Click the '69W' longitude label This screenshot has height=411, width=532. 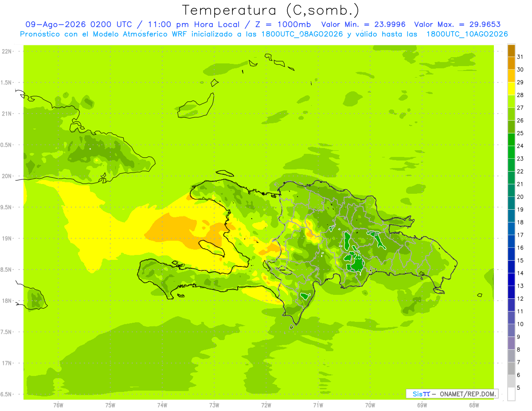422,405
